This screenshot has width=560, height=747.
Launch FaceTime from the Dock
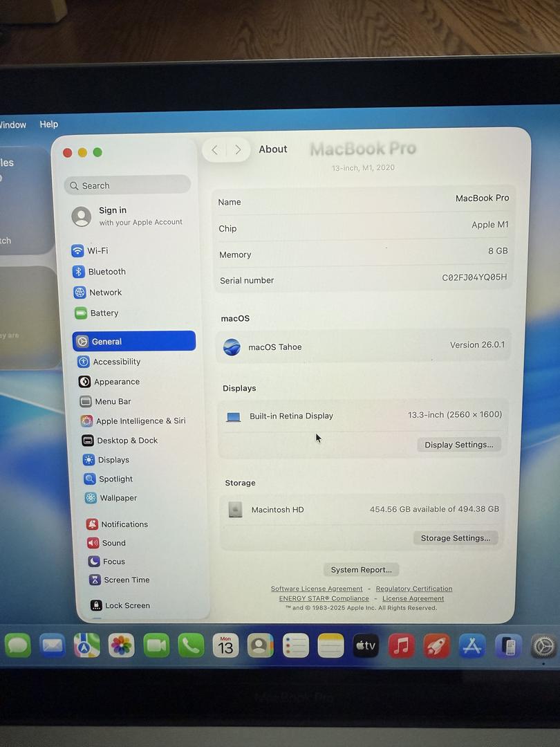[156, 646]
